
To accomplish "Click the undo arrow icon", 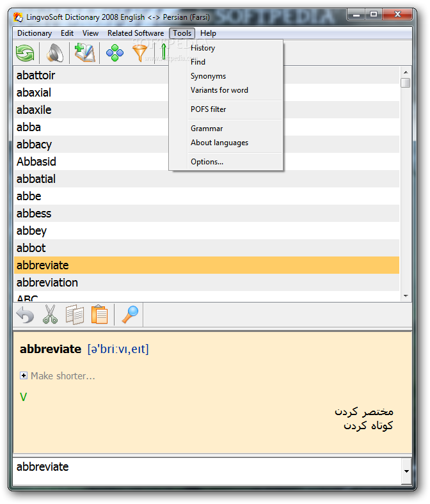I will 25,315.
